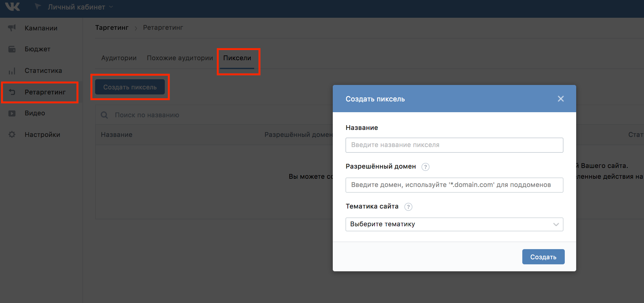
Task: Click help icon next to Разрешённый домен
Action: pos(425,167)
